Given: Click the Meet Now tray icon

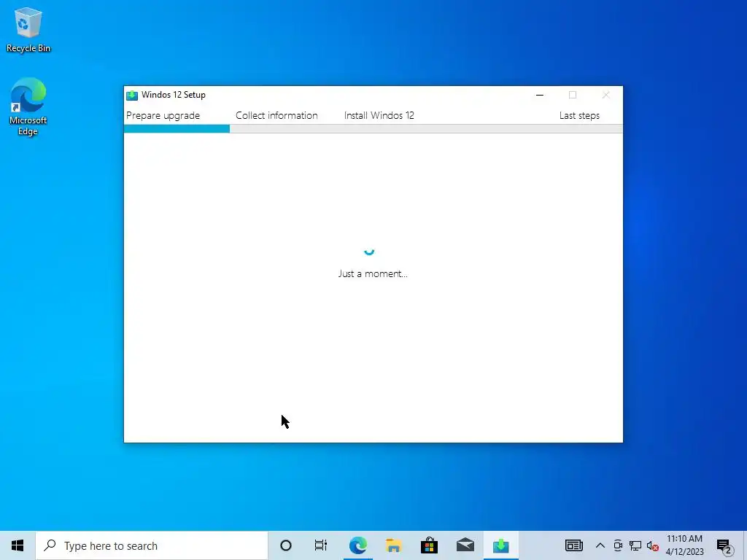Looking at the screenshot, I should pos(618,545).
